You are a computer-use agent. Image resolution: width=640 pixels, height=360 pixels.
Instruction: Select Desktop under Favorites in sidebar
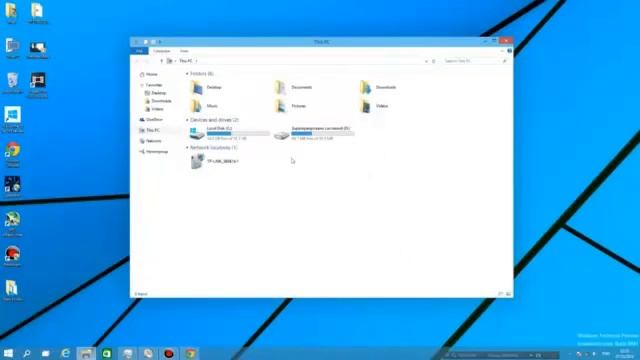(156, 93)
